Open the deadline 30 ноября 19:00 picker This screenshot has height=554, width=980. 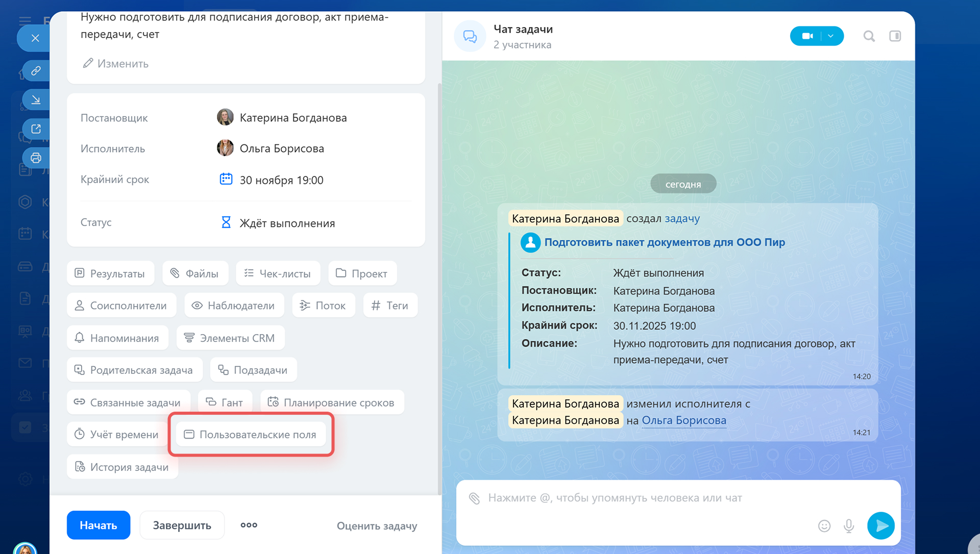(281, 180)
